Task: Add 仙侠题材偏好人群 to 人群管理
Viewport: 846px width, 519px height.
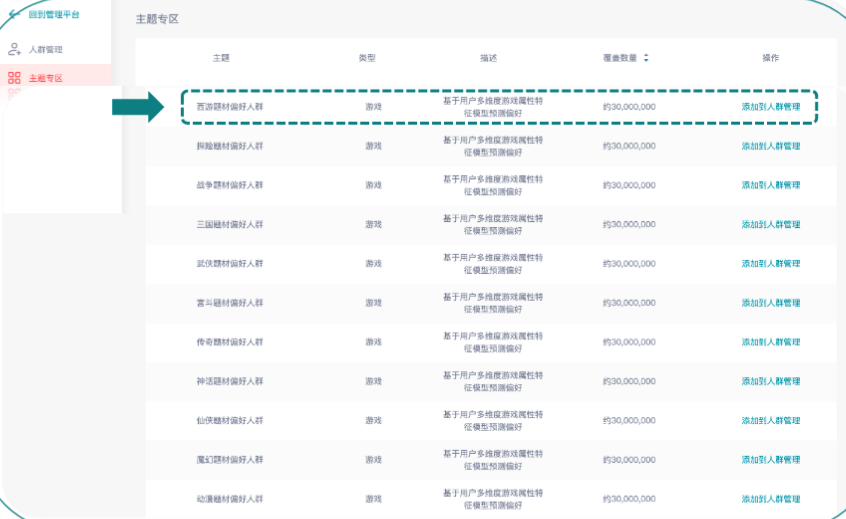Action: (x=770, y=421)
